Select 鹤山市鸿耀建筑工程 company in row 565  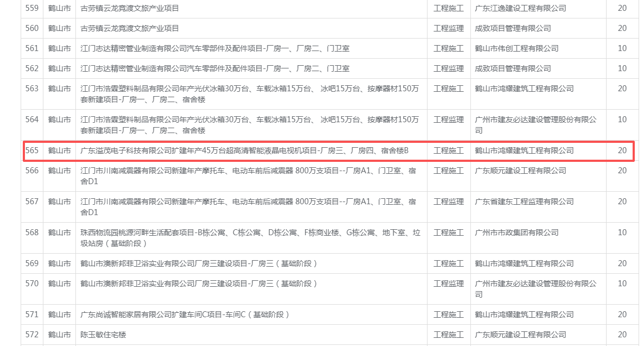[524, 150]
